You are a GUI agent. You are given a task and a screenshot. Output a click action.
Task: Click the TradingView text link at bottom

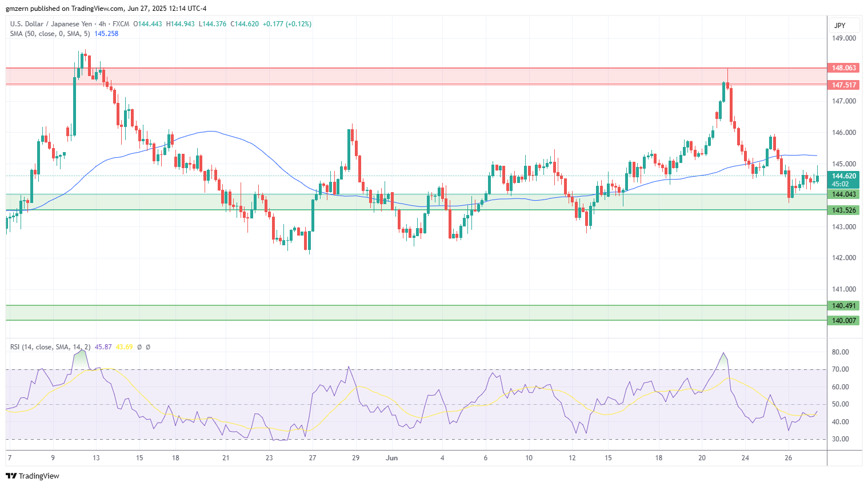[x=39, y=476]
